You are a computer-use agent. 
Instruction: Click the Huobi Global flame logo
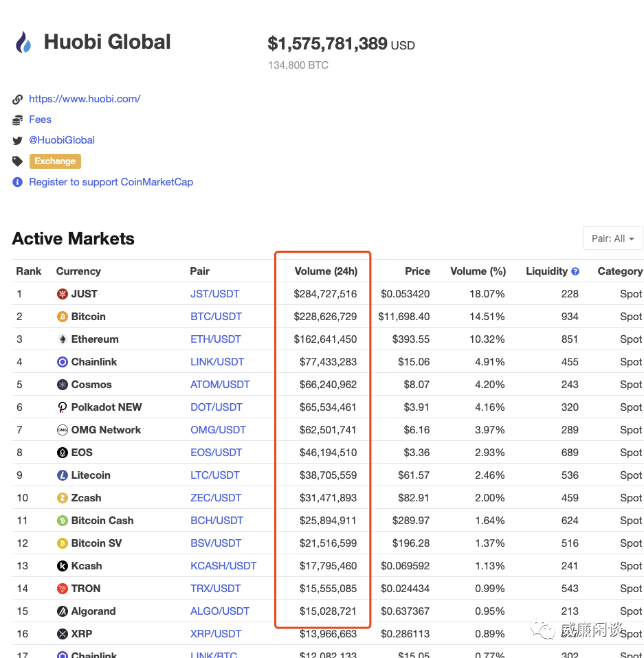[23, 42]
